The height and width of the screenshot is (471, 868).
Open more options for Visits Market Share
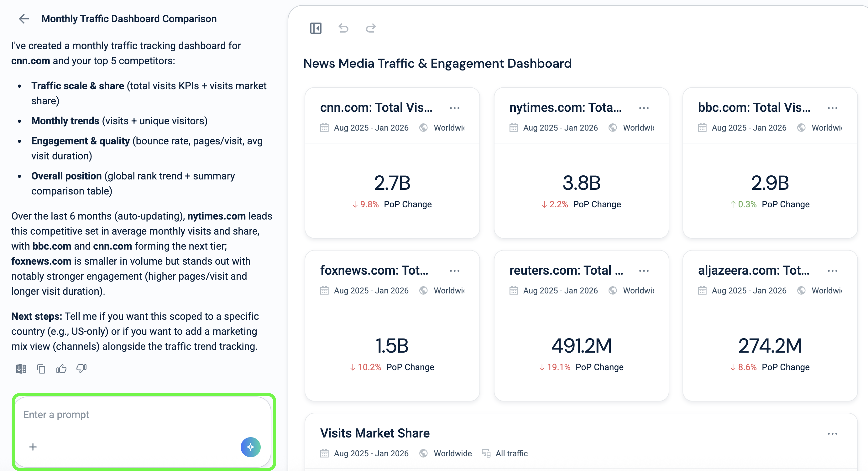(x=832, y=434)
